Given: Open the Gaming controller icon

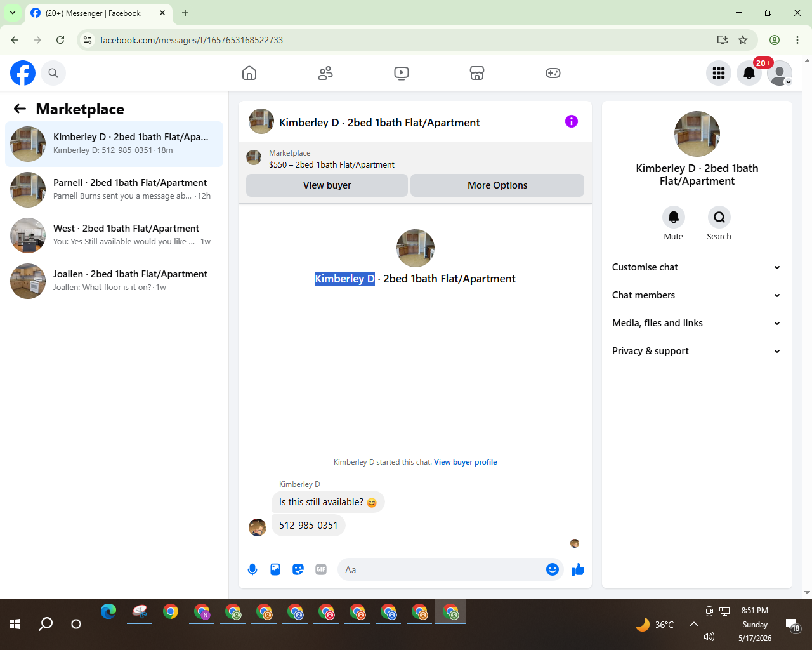Looking at the screenshot, I should 553,73.
